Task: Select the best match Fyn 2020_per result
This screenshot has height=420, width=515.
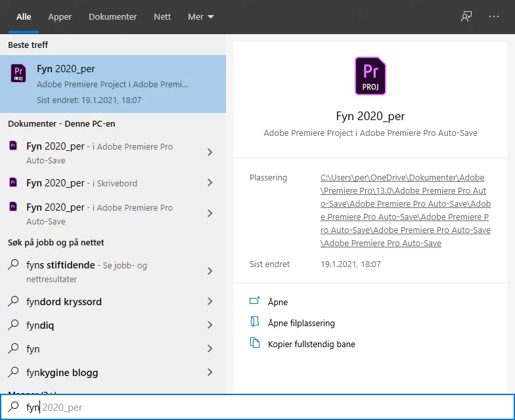Action: [x=113, y=84]
